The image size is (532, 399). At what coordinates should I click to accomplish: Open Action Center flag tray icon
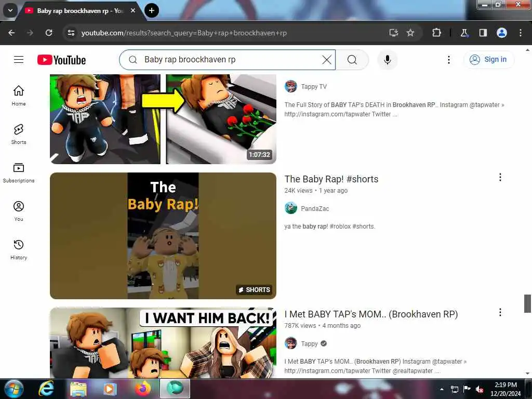tap(467, 389)
